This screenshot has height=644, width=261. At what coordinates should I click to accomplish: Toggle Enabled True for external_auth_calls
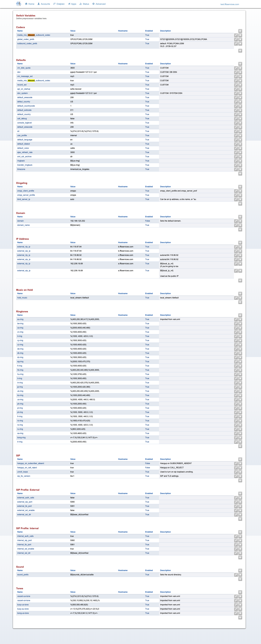click(x=147, y=498)
